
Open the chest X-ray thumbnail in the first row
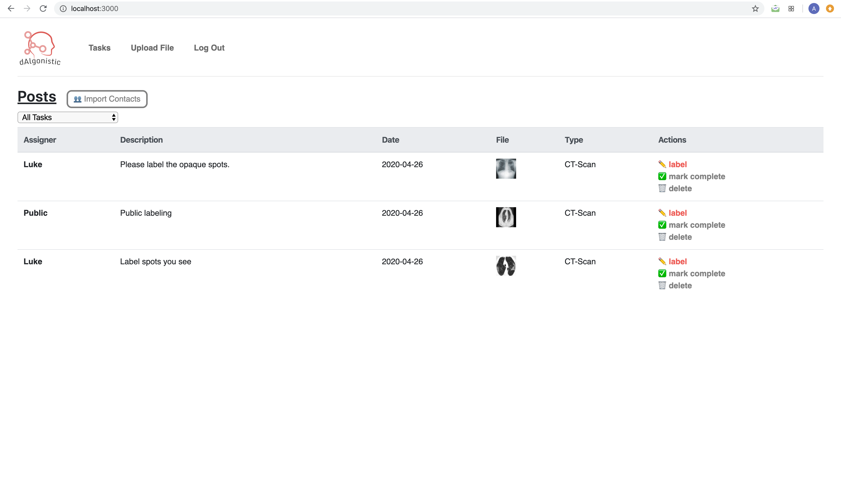(505, 169)
